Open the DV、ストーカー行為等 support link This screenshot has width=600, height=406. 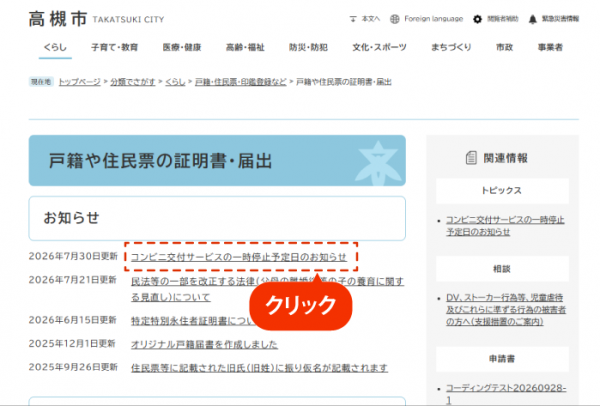click(506, 310)
